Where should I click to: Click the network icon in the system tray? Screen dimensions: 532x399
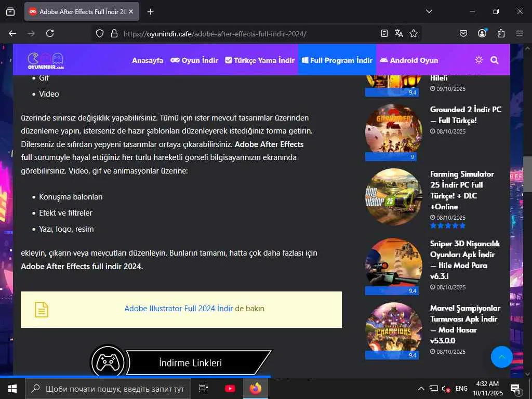coord(434,389)
